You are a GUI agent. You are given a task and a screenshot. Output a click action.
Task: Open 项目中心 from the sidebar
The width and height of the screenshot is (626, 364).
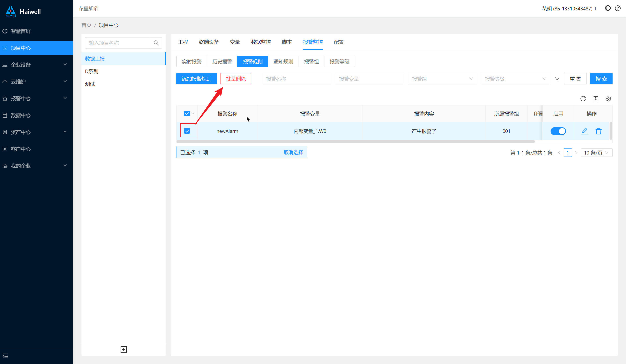tap(37, 48)
